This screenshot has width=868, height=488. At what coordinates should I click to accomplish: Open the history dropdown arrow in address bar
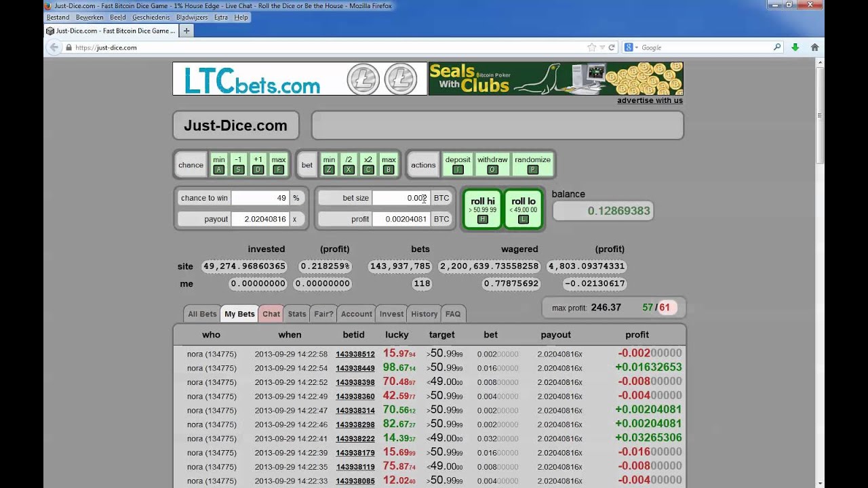click(602, 47)
